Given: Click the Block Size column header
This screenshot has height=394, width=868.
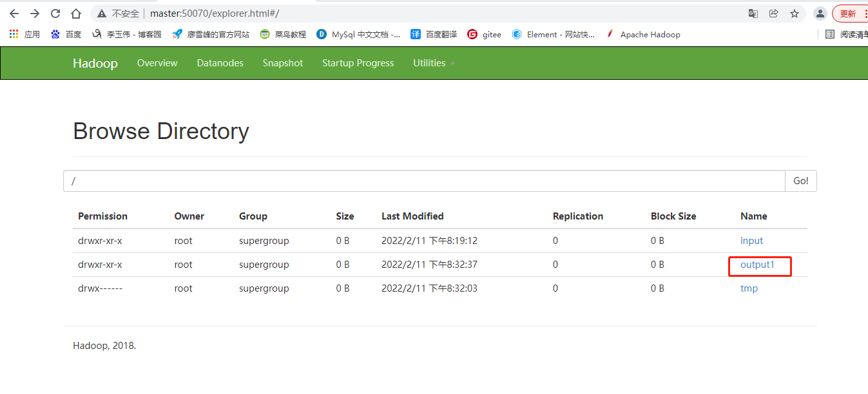Looking at the screenshot, I should point(673,216).
